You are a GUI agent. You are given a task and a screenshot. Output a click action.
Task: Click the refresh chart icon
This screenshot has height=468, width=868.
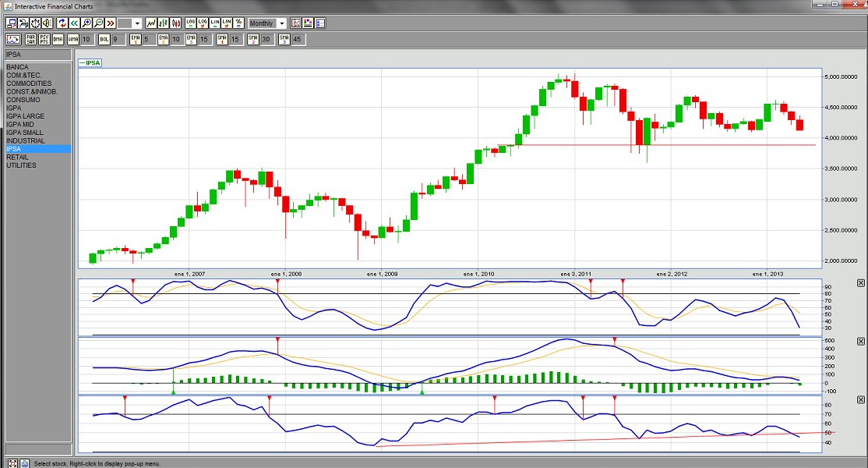tap(62, 23)
